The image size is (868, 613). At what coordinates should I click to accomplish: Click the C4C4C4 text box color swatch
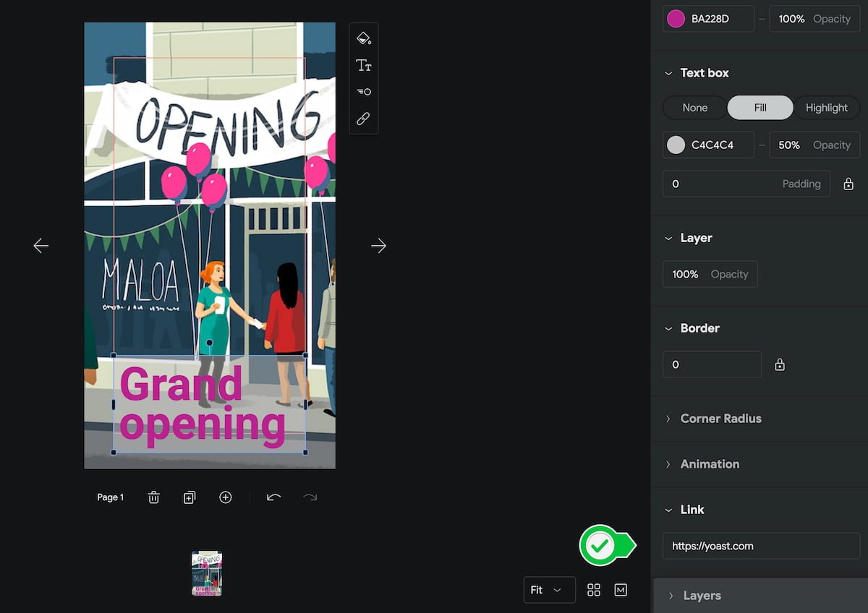(676, 145)
